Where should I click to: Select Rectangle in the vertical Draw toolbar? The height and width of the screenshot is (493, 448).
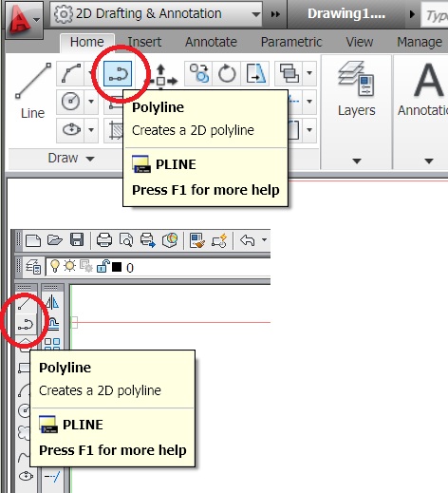click(x=24, y=368)
